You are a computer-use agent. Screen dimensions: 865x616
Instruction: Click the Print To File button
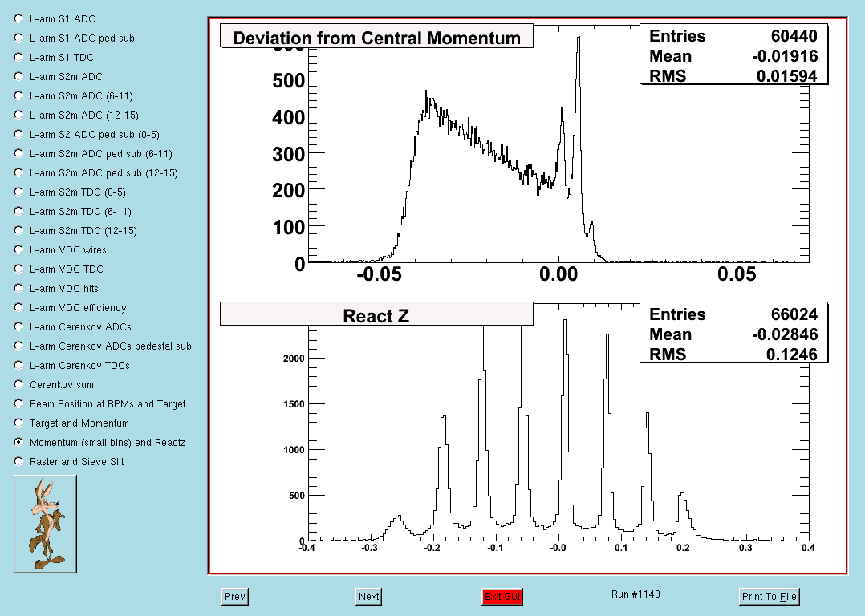[769, 596]
